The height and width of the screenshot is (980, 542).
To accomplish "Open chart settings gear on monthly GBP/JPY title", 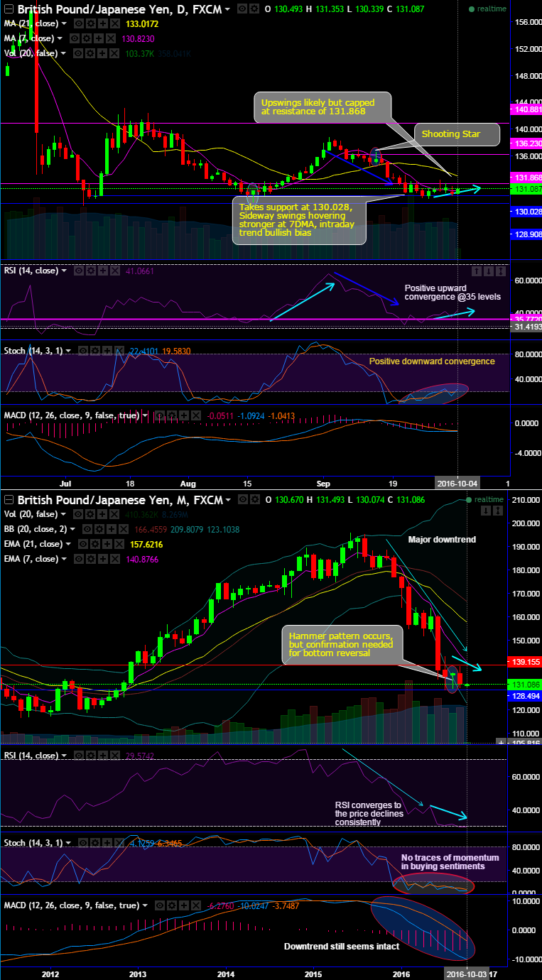I will (254, 499).
